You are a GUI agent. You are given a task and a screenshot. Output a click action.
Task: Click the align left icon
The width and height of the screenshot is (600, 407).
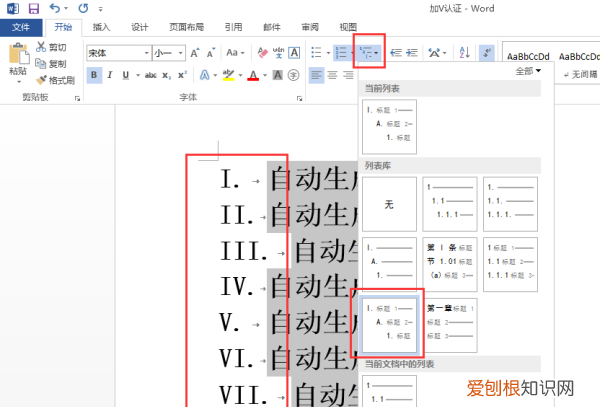click(x=316, y=75)
